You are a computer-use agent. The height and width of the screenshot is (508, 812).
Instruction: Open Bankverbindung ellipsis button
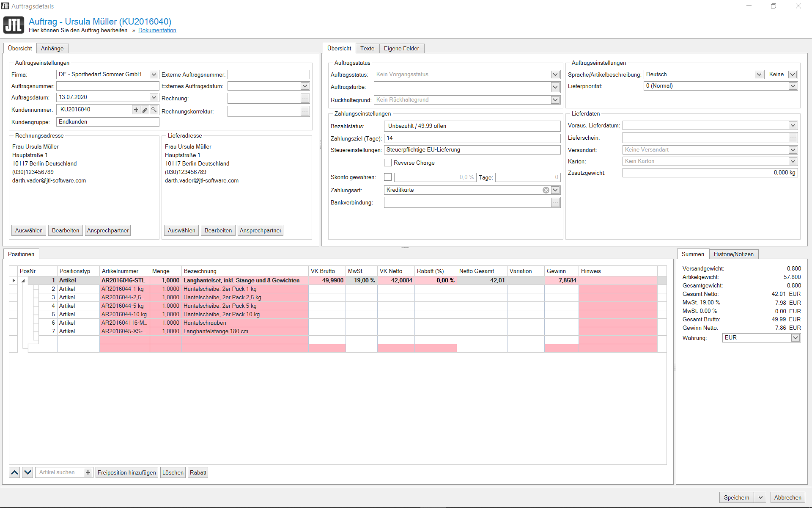tap(555, 203)
